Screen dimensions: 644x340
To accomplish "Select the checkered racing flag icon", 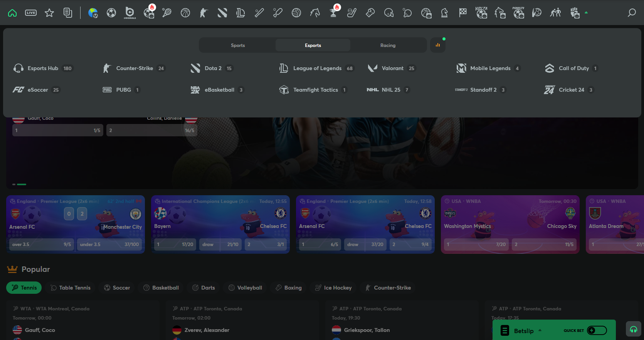I will coord(463,13).
